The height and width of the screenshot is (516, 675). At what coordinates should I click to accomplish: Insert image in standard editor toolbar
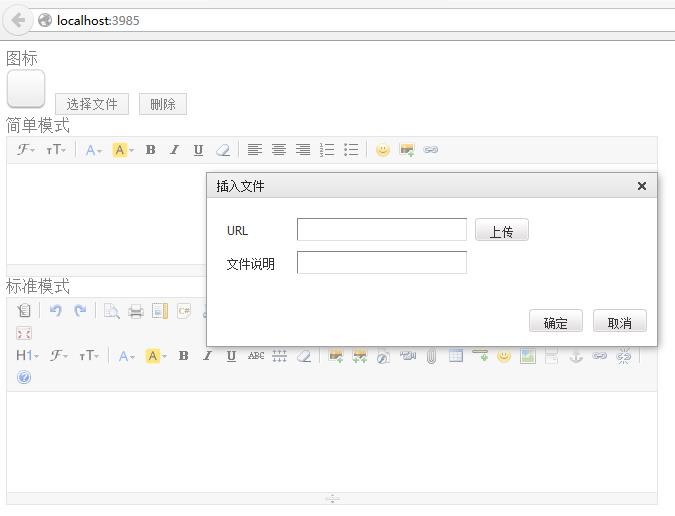tap(336, 356)
